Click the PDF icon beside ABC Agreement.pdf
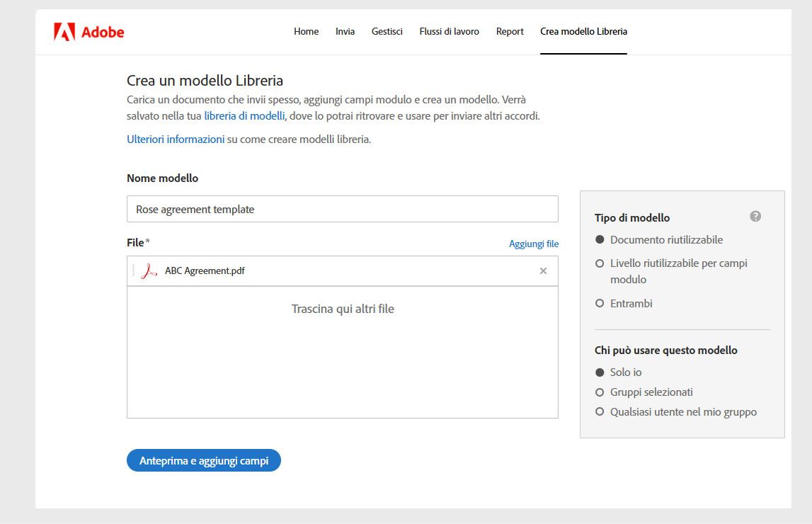 pos(149,271)
